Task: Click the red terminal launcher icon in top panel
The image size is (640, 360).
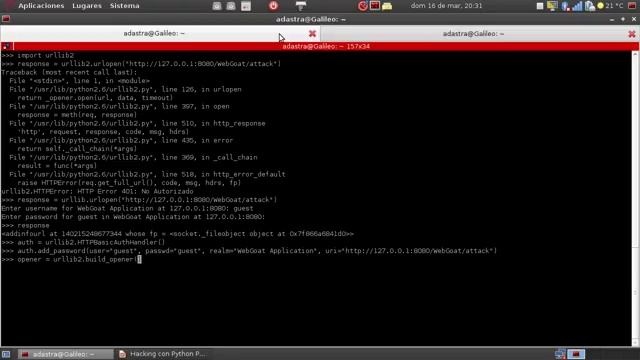Action: click(375, 6)
